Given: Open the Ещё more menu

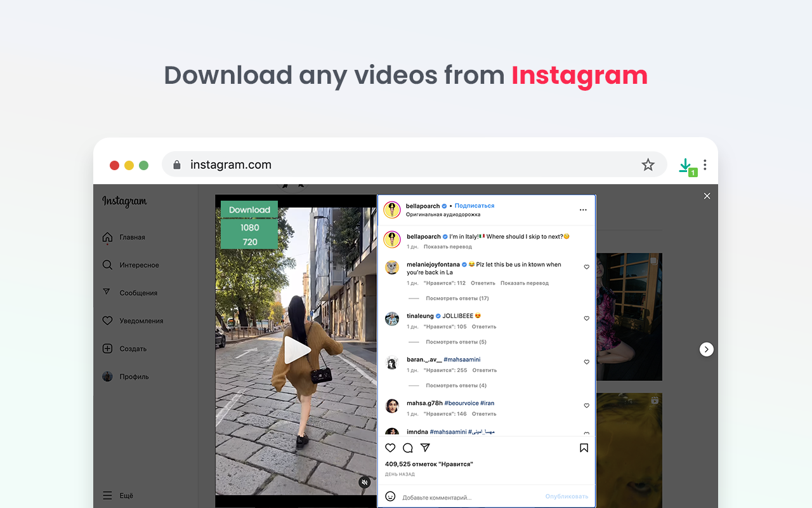Looking at the screenshot, I should click(x=107, y=495).
